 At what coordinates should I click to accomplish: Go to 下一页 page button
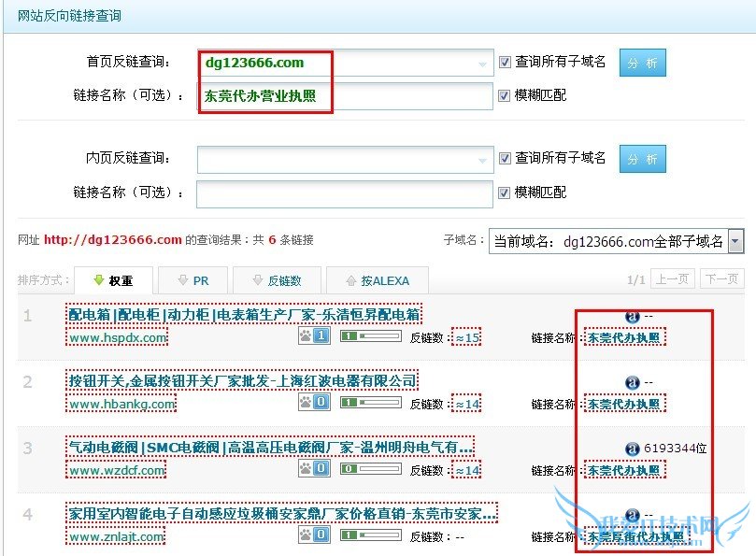click(x=721, y=278)
